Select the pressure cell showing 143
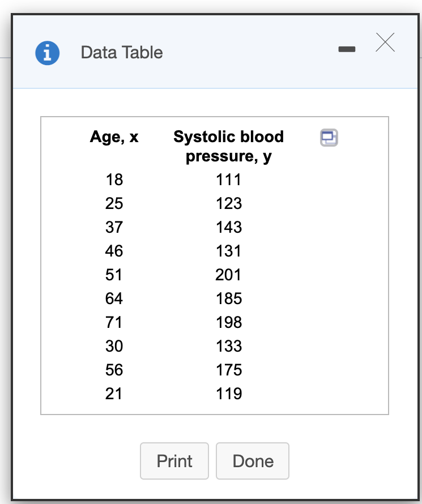The image size is (422, 504). 228,227
